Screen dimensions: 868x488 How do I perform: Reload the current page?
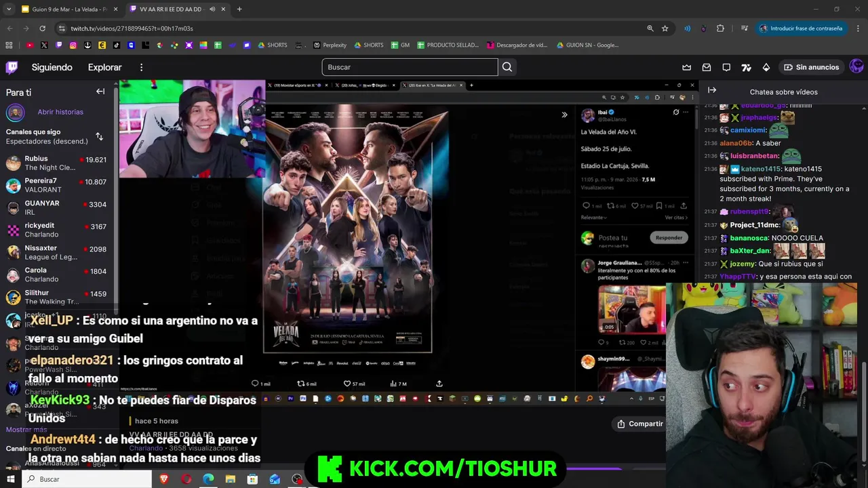click(42, 28)
